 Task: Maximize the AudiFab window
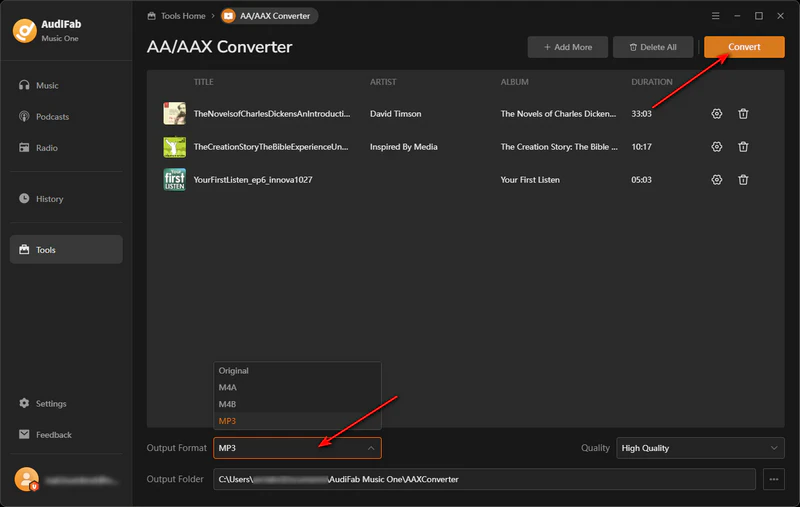click(x=759, y=16)
